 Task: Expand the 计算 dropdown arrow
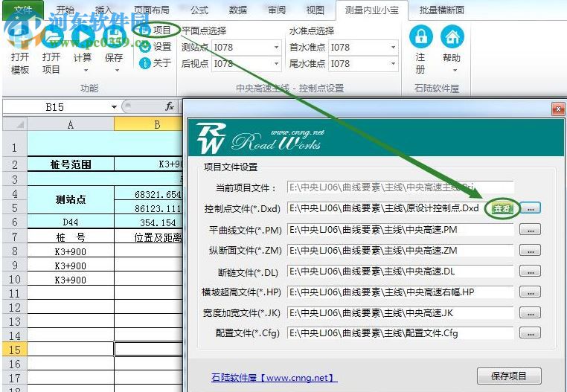click(86, 71)
